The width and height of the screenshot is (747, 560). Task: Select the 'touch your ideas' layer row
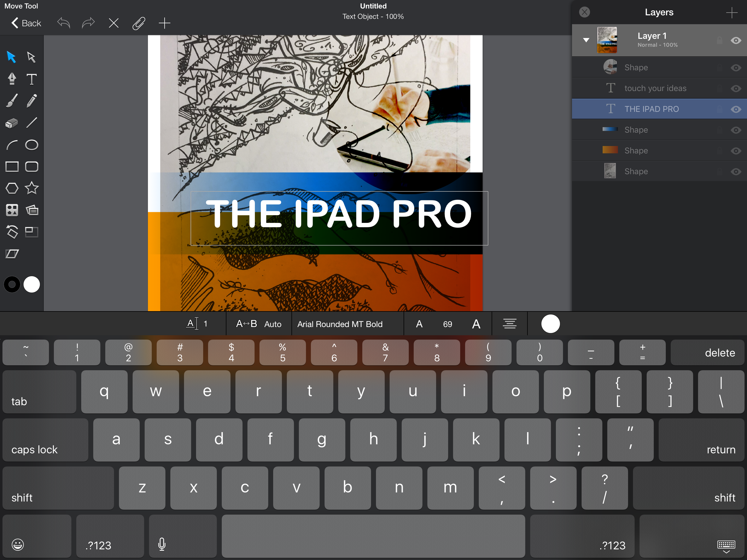(659, 88)
